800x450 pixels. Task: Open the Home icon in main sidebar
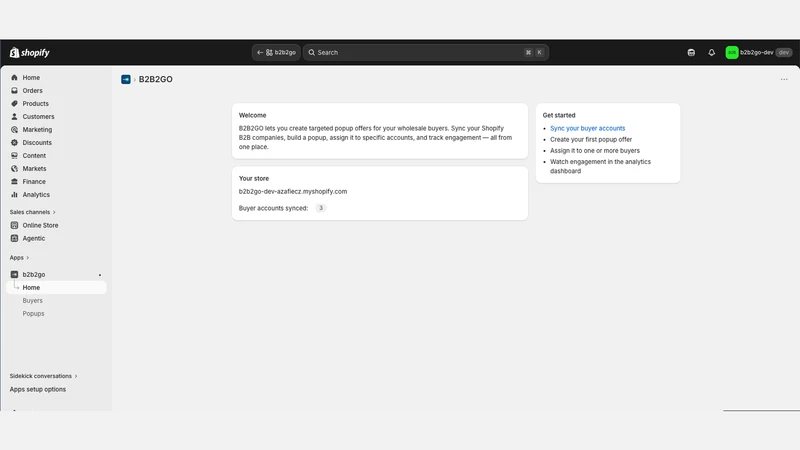[x=14, y=78]
